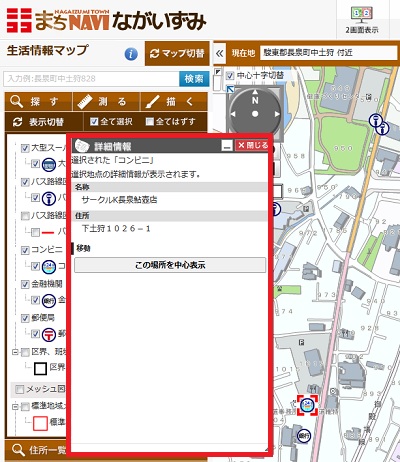This screenshot has height=462, width=400.
Task: Click the selected convenience store marker on map
Action: [x=307, y=405]
